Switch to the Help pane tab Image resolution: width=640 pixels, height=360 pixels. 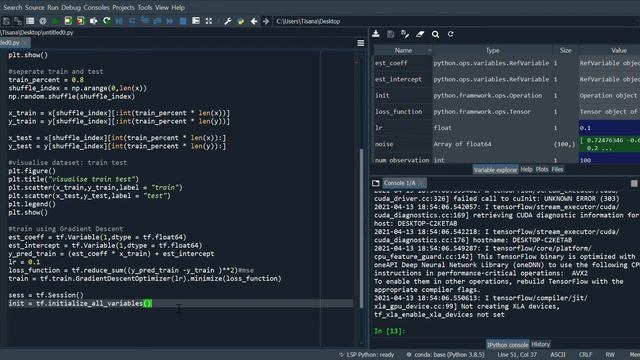526,169
